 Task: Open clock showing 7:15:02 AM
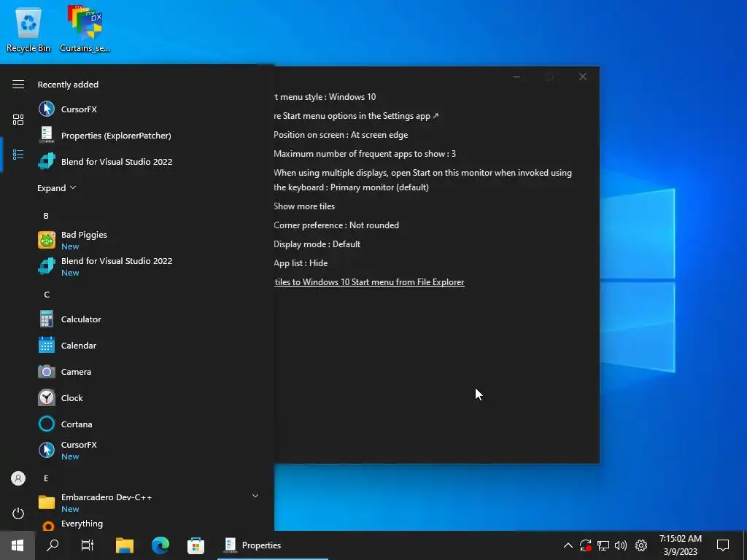(681, 545)
